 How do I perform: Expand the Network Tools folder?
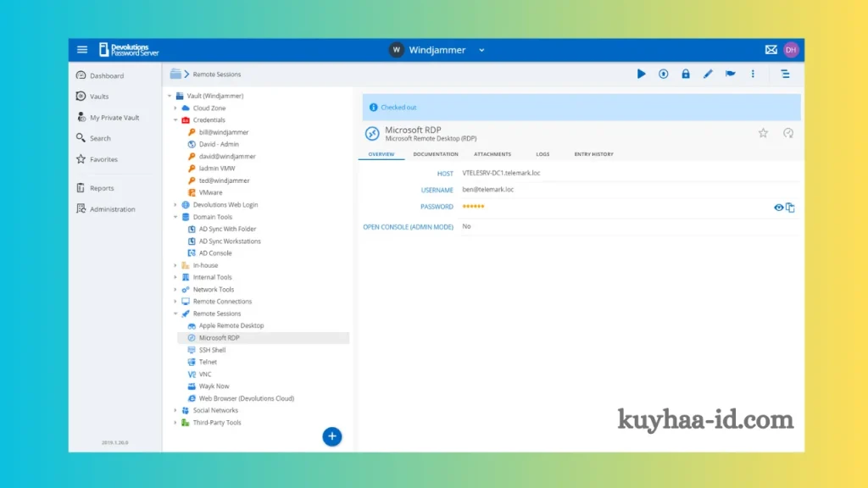click(x=175, y=290)
